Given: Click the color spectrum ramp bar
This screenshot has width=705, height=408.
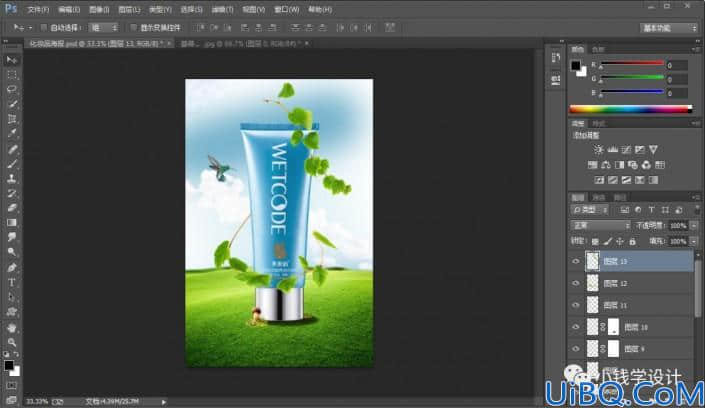Looking at the screenshot, I should [x=631, y=109].
